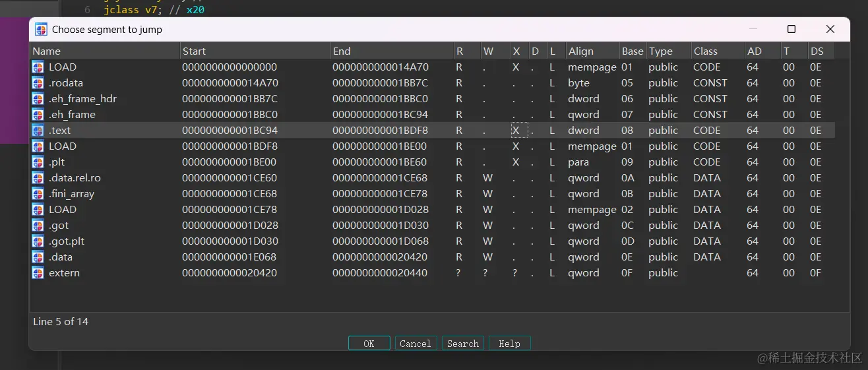Viewport: 868px width, 370px height.
Task: Sort segments by Start column header
Action: [x=255, y=51]
